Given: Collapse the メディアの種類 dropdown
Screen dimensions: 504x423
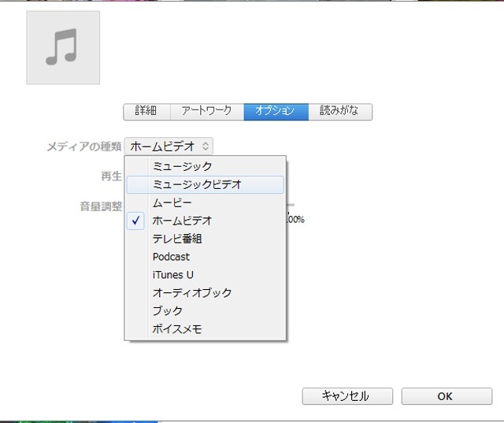Looking at the screenshot, I should coord(169,146).
